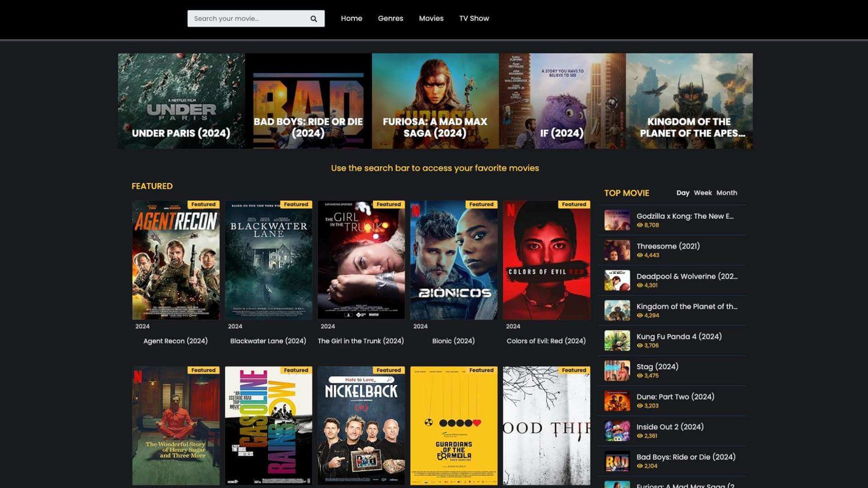868x488 pixels.
Task: Open the Nickelback poster
Action: click(x=361, y=425)
